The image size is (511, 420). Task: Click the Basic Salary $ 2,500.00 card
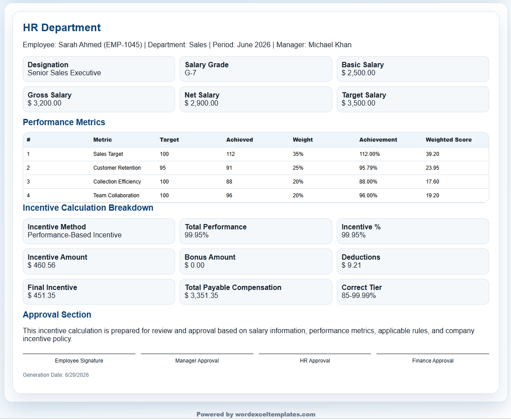pyautogui.click(x=413, y=69)
